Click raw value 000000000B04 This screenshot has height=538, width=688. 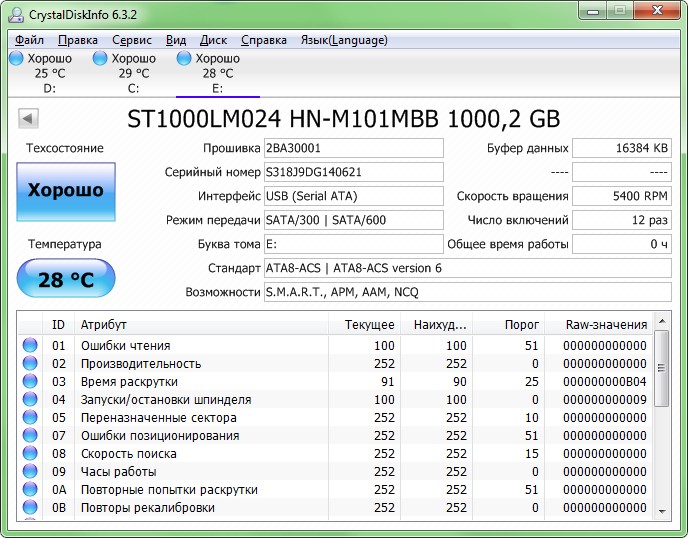(605, 382)
